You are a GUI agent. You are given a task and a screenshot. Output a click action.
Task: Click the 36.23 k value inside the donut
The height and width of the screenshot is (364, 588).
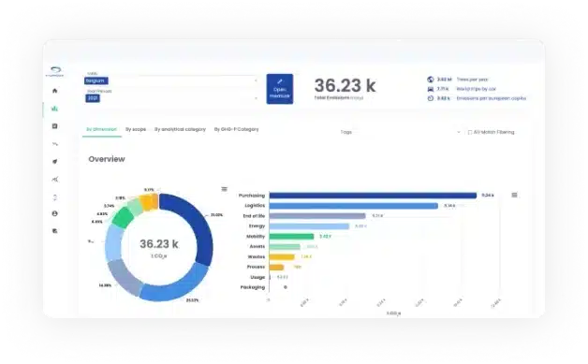(159, 244)
